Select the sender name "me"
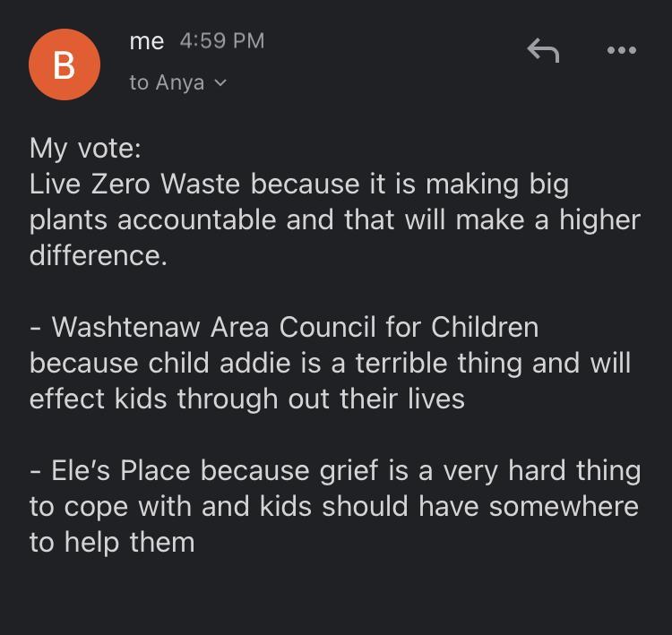Screen dimensions: 672x635 tap(146, 41)
